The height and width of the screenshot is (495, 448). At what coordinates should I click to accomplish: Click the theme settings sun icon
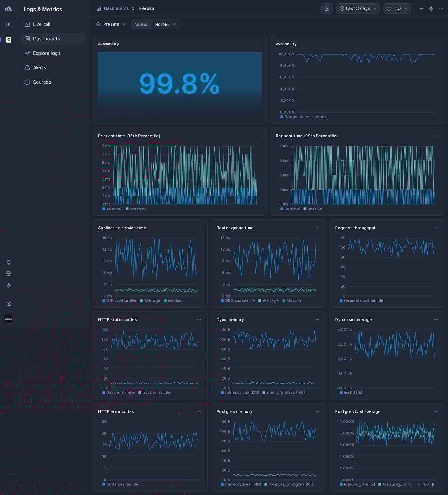pyautogui.click(x=8, y=285)
